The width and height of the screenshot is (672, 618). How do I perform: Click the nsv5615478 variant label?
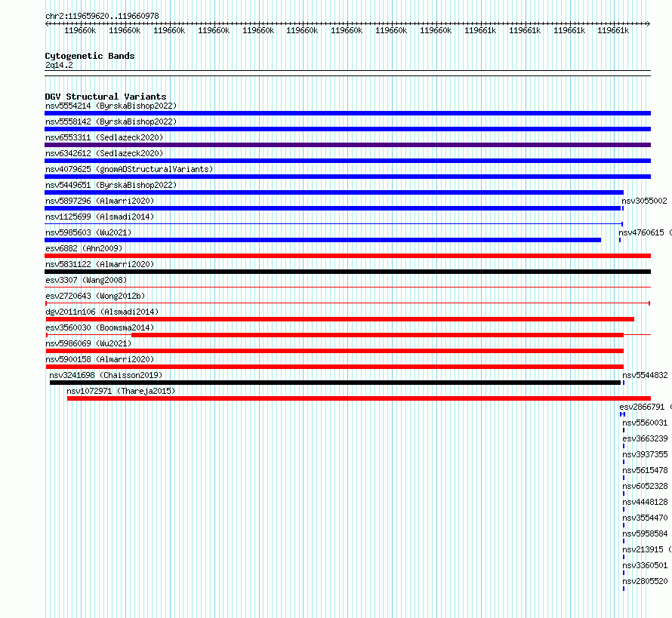645,470
